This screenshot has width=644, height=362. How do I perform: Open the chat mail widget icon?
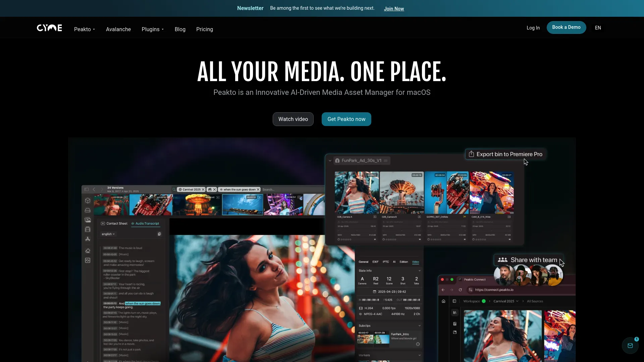click(x=630, y=346)
